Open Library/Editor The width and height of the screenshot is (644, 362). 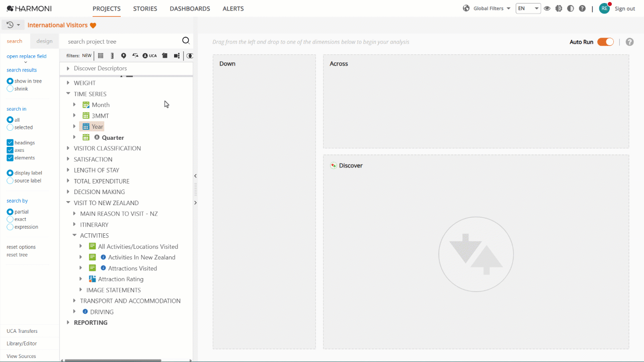coord(22,343)
